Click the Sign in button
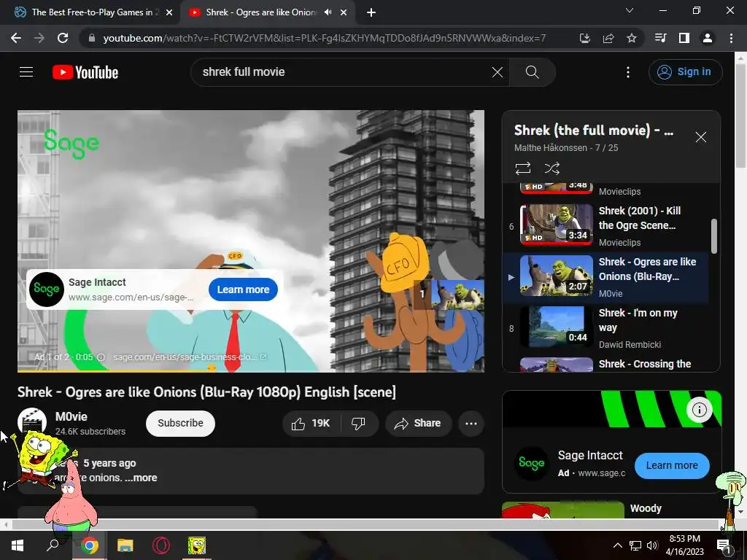This screenshot has height=560, width=747. (x=685, y=72)
